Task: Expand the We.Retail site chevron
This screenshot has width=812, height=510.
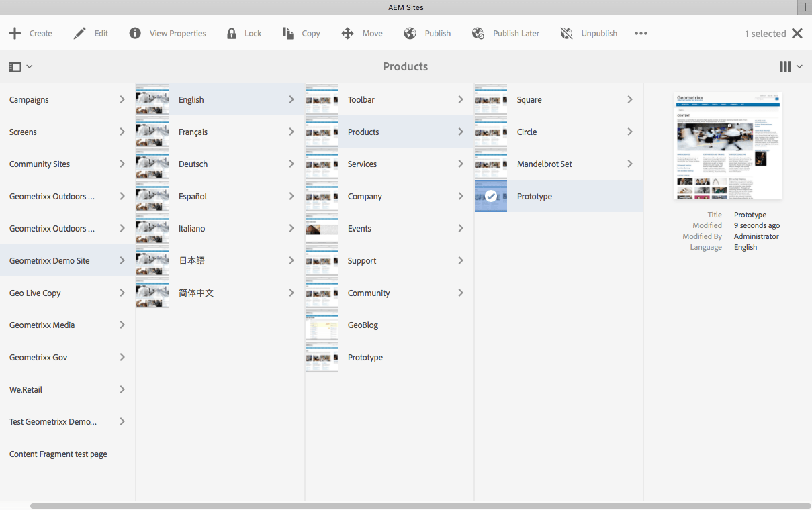Action: coord(122,389)
